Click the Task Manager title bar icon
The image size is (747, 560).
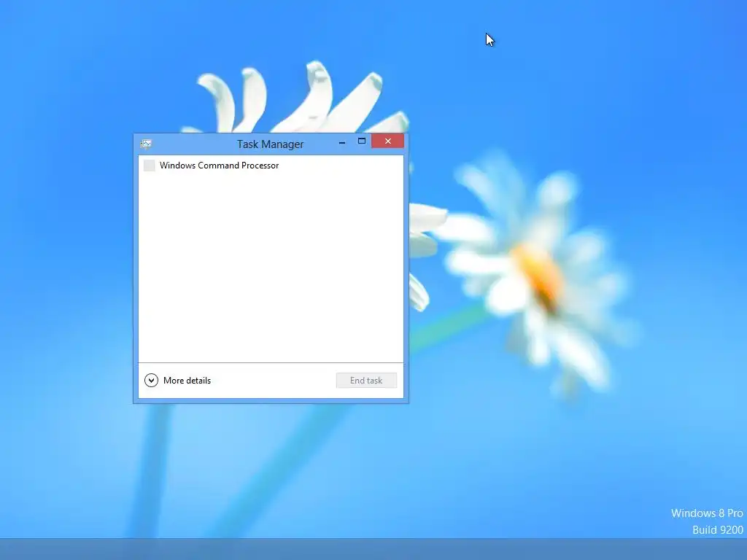click(x=146, y=144)
